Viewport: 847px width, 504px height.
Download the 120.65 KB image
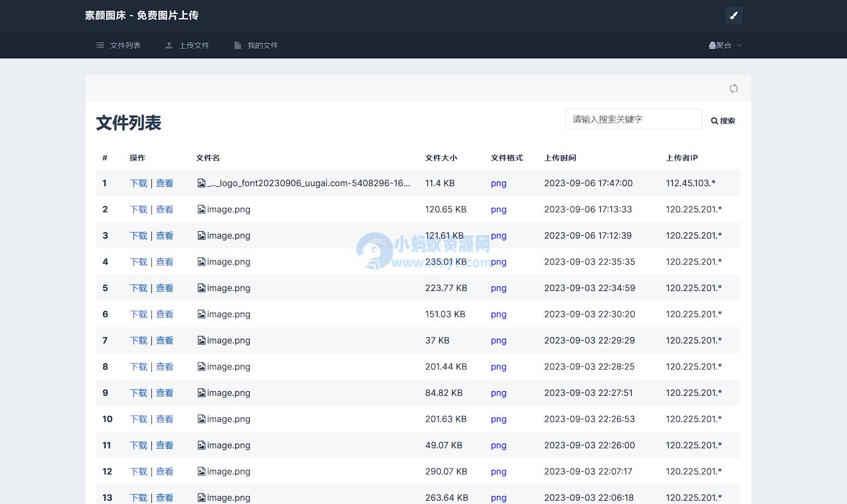[139, 209]
